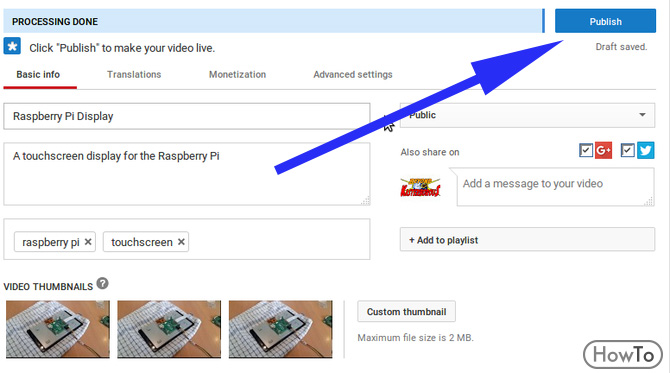Screen dimensions: 670x373
Task: Remove the 'raspberry pi' tag
Action: point(88,242)
